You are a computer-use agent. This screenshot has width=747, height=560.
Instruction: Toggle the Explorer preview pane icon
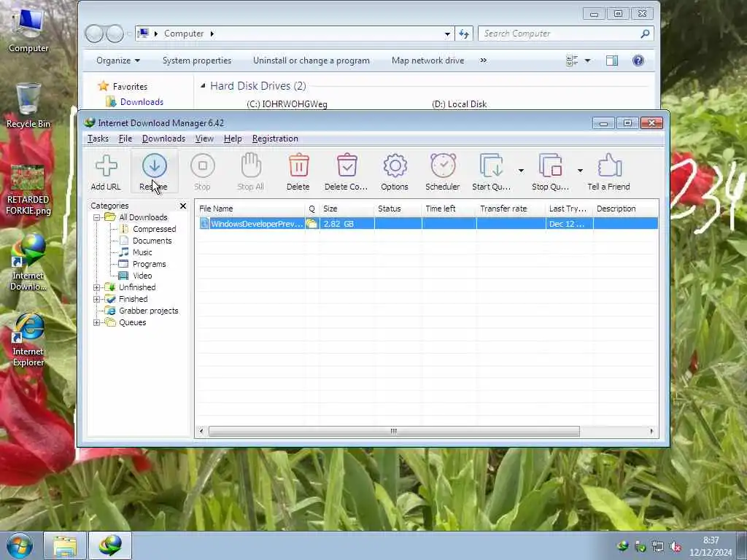612,61
